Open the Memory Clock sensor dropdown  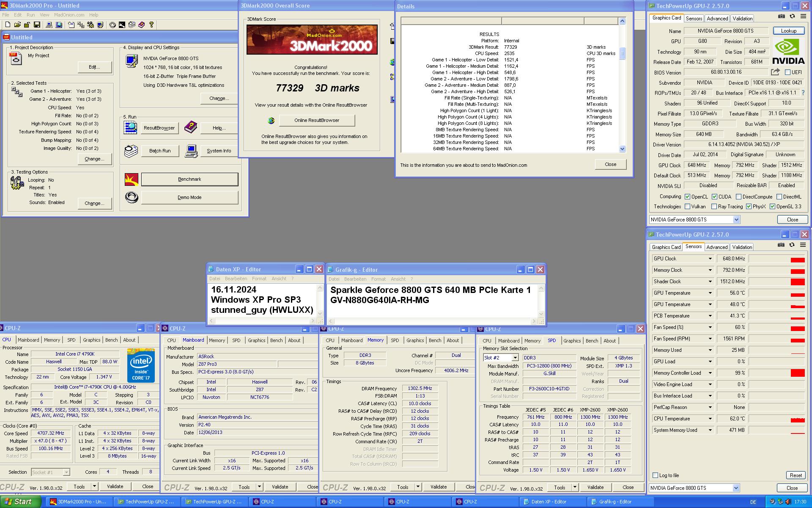tap(710, 270)
